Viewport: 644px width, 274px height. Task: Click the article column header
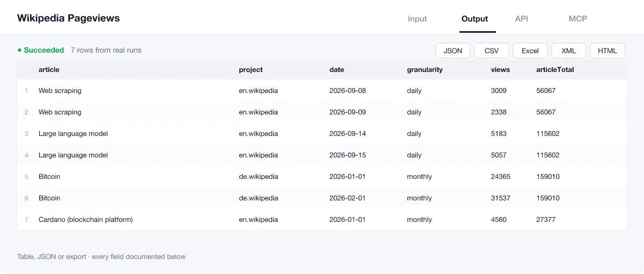(49, 70)
